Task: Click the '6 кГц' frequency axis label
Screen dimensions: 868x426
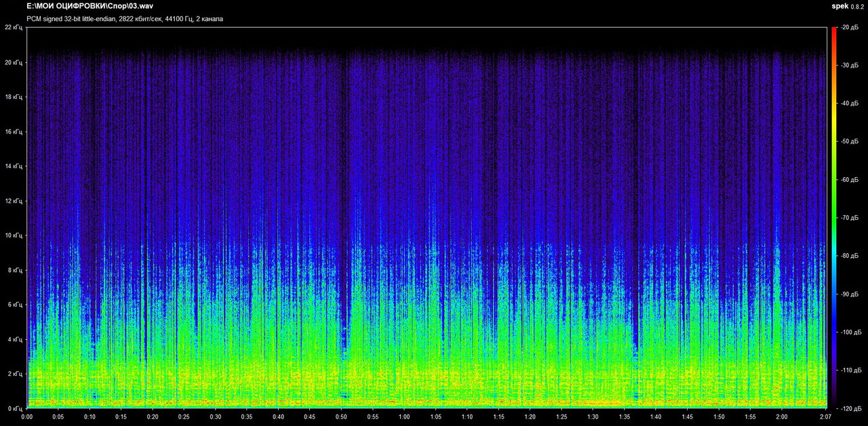Action: coord(15,305)
